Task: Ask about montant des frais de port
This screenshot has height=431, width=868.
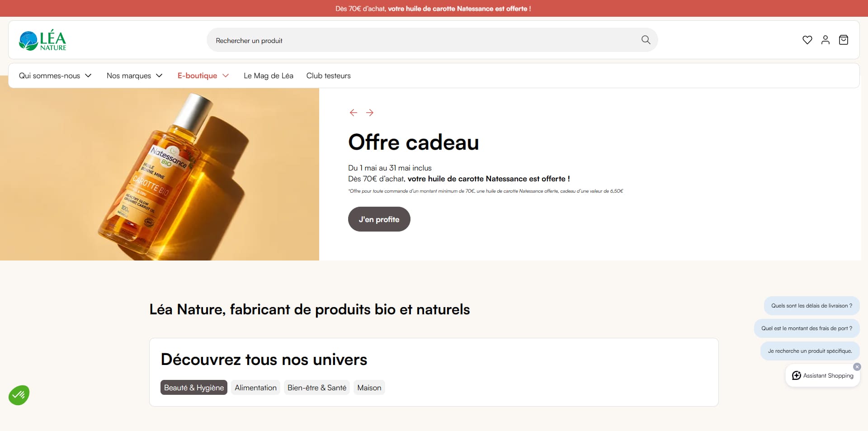Action: click(x=807, y=328)
